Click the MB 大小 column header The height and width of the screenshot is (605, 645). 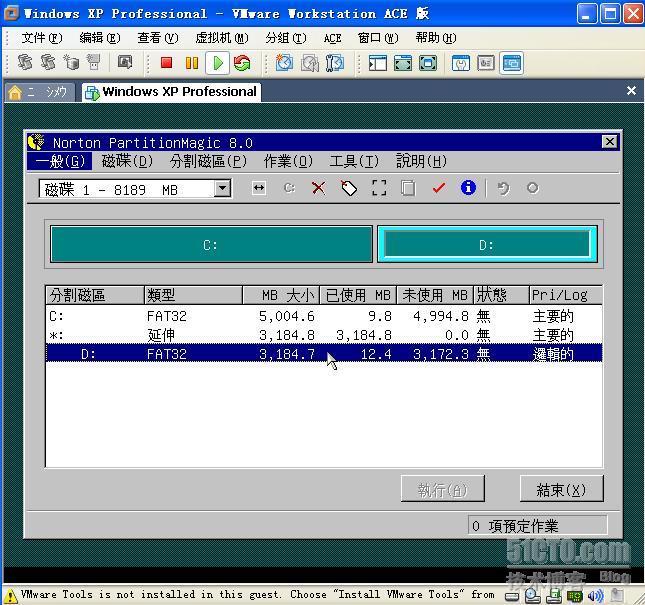[x=281, y=295]
